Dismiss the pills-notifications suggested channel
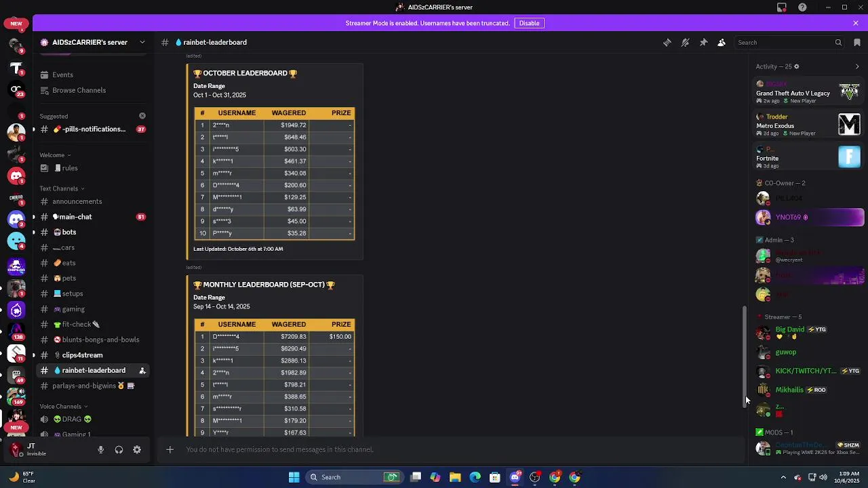This screenshot has width=868, height=488. [x=142, y=116]
